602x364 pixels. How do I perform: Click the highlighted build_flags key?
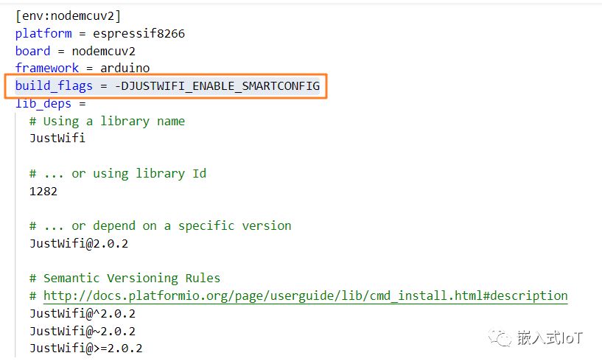coord(54,86)
